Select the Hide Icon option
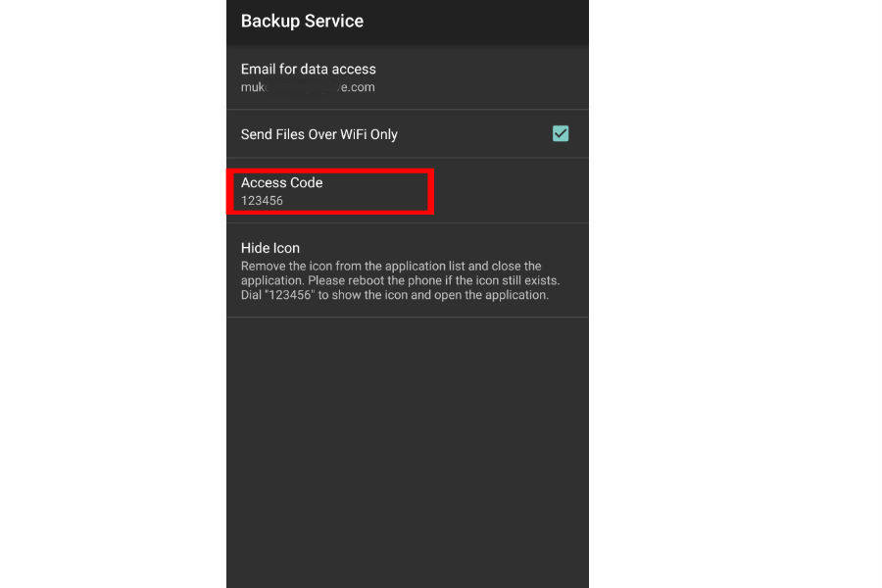 point(407,269)
